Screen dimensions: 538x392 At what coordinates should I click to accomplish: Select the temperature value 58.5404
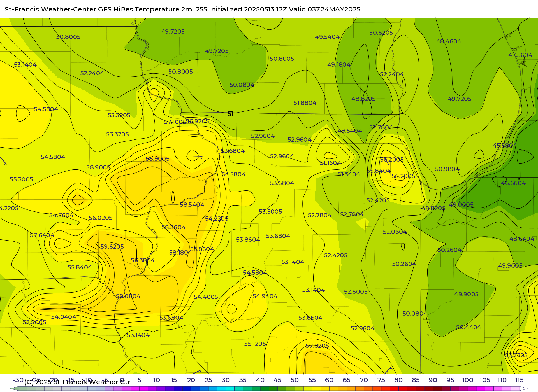click(192, 205)
